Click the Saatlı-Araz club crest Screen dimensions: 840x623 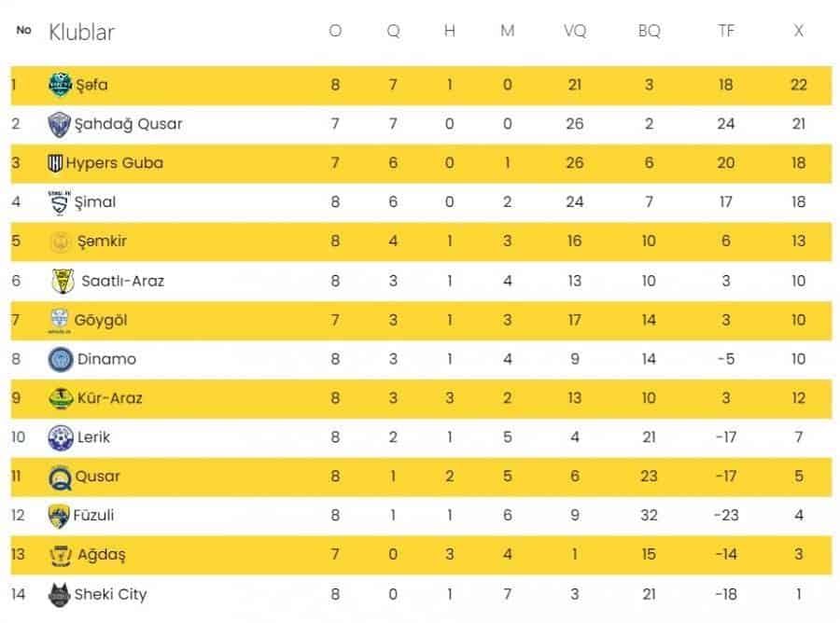click(63, 281)
